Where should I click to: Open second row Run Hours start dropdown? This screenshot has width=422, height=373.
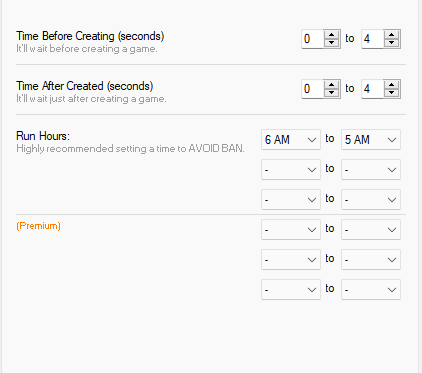pos(291,169)
